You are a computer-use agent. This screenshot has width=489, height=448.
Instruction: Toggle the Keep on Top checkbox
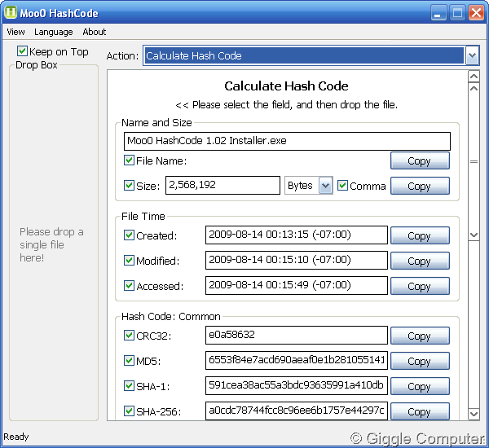tap(23, 51)
